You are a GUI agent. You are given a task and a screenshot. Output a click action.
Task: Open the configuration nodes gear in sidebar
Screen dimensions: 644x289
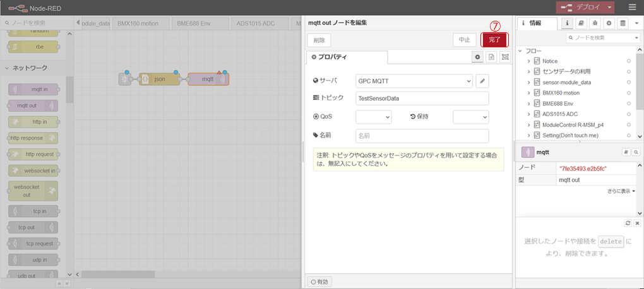[x=609, y=23]
